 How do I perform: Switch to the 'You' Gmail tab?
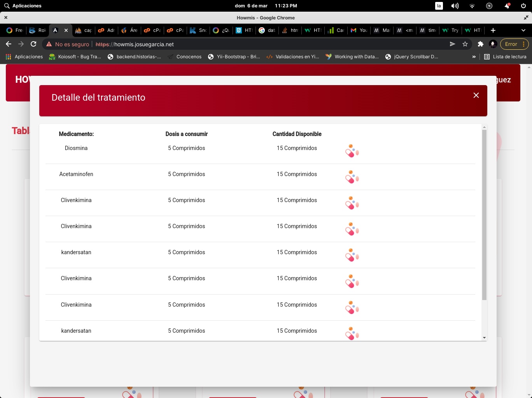click(x=359, y=30)
